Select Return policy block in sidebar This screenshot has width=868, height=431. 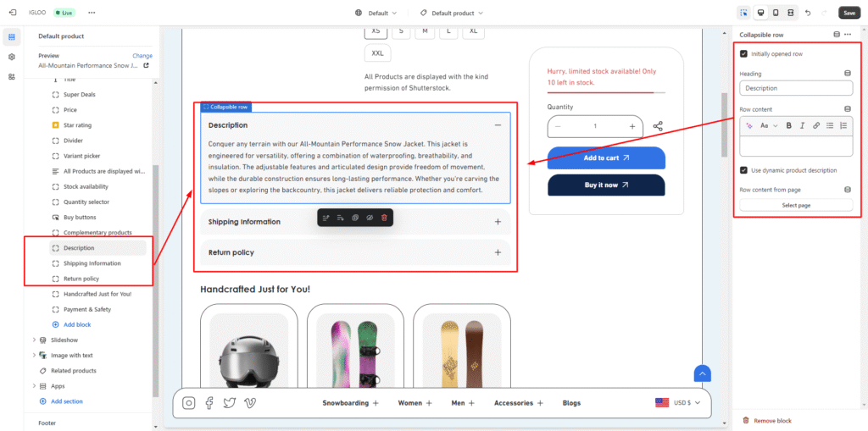(x=81, y=279)
